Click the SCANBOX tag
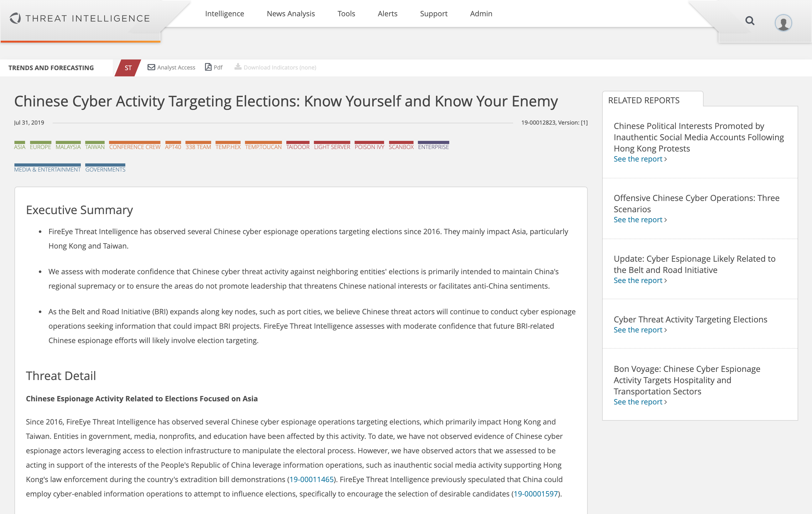The image size is (812, 514). 401,146
